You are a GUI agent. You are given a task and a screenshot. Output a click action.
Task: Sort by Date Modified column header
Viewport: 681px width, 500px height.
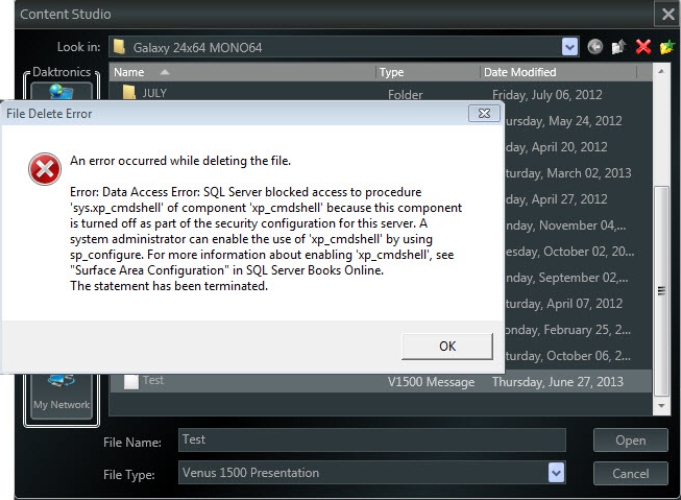(x=520, y=72)
